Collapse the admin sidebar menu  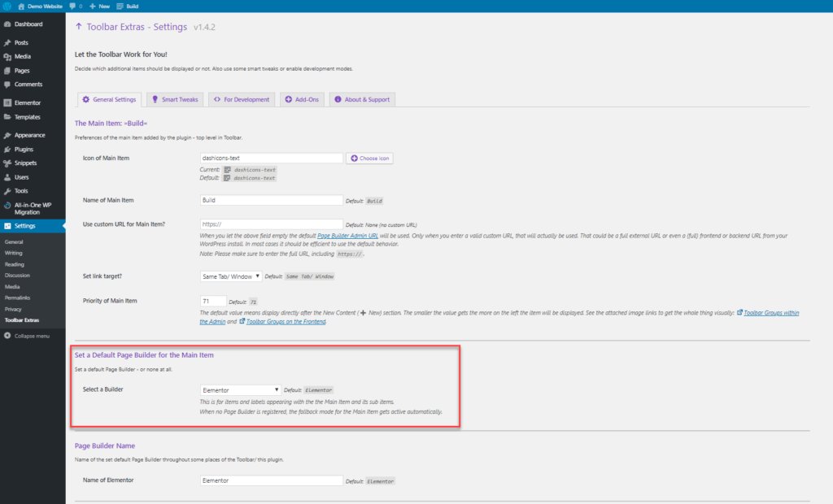tap(27, 337)
